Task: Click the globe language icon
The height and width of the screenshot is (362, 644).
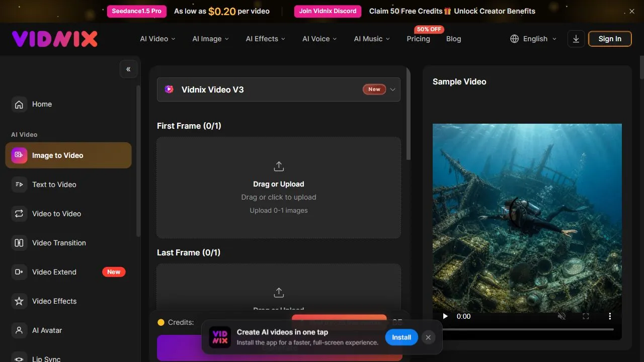Action: (x=514, y=39)
